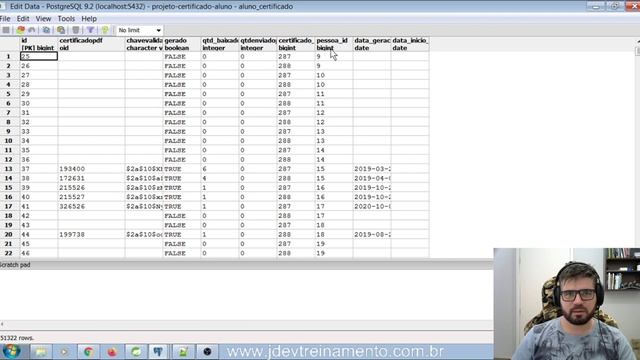This screenshot has width=640, height=360.
Task: Click the Paste toolbar icon
Action: 61,30
